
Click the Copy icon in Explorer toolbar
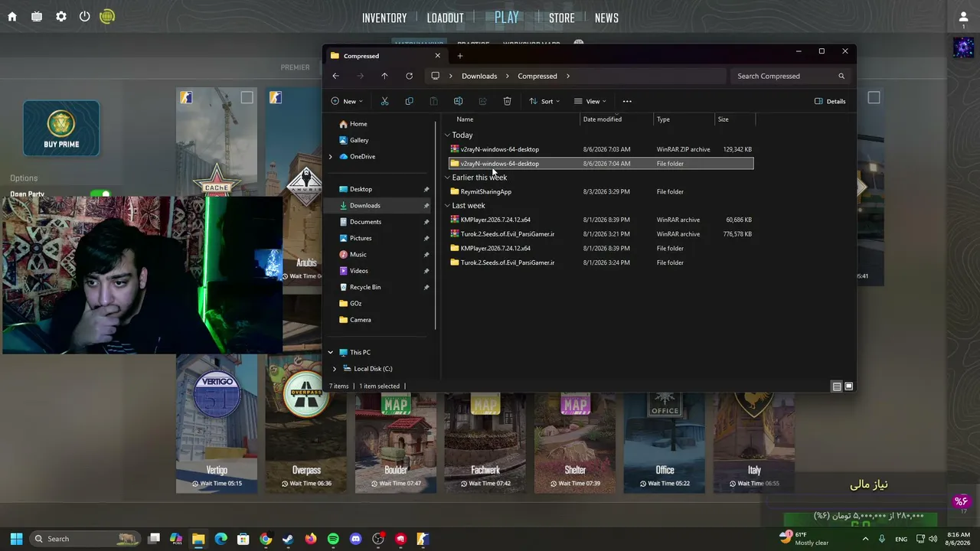(409, 101)
